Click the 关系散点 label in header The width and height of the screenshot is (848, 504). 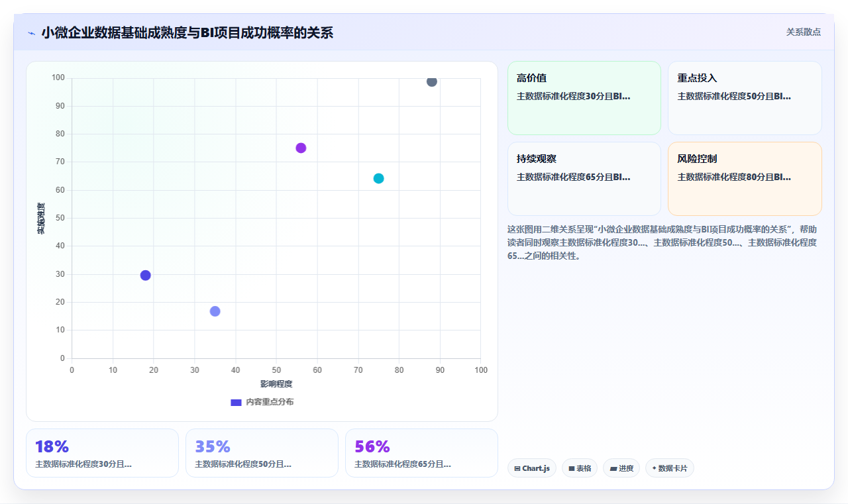tap(804, 32)
